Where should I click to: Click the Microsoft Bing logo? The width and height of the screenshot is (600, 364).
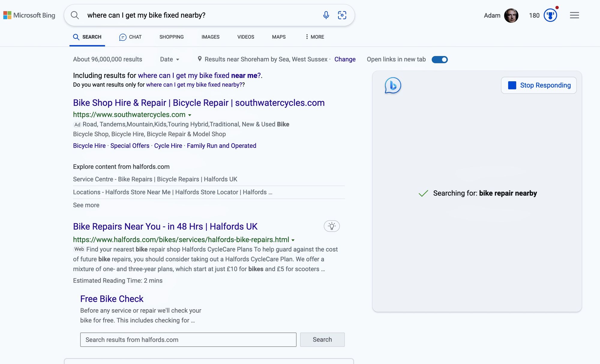point(29,15)
